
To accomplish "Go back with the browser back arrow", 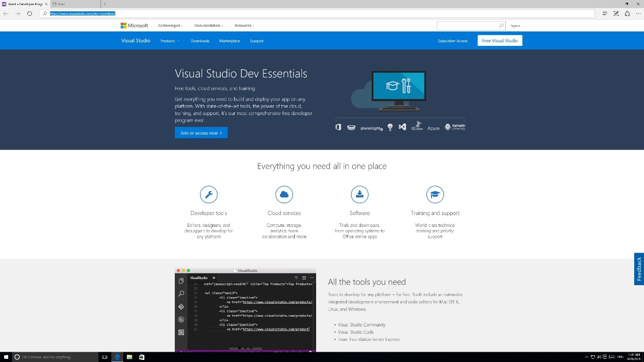I will [x=6, y=13].
